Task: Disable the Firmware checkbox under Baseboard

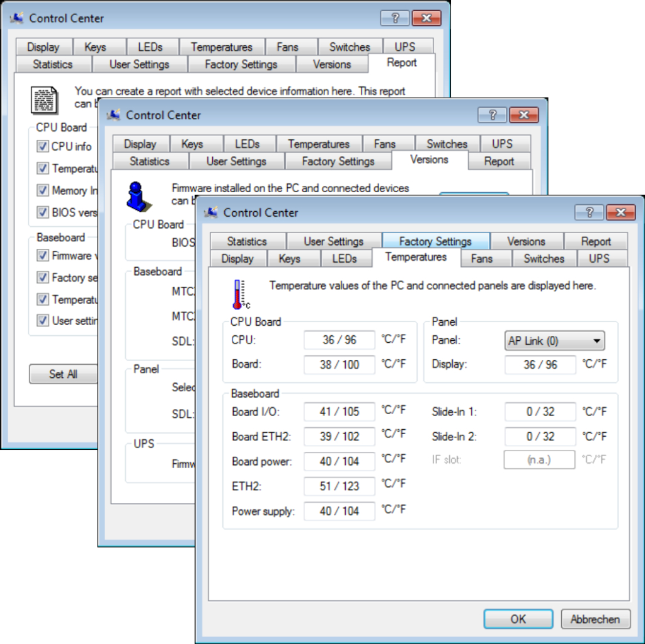Action: pos(43,255)
